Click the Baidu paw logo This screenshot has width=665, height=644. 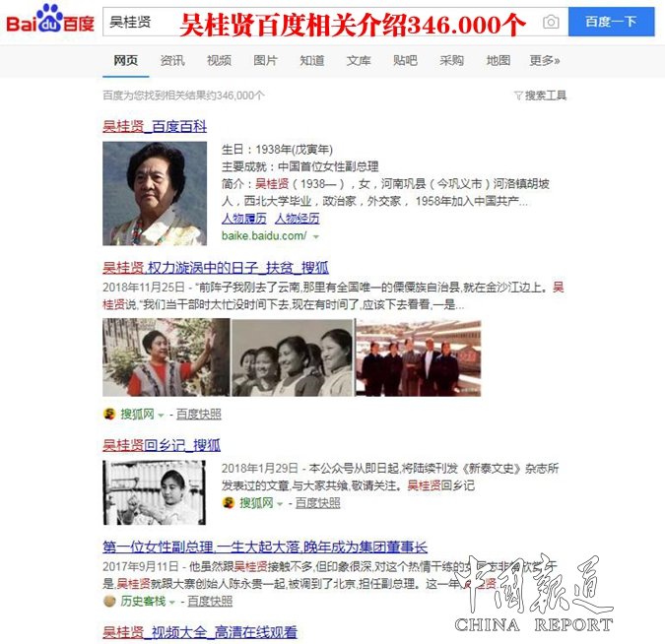tap(50, 19)
